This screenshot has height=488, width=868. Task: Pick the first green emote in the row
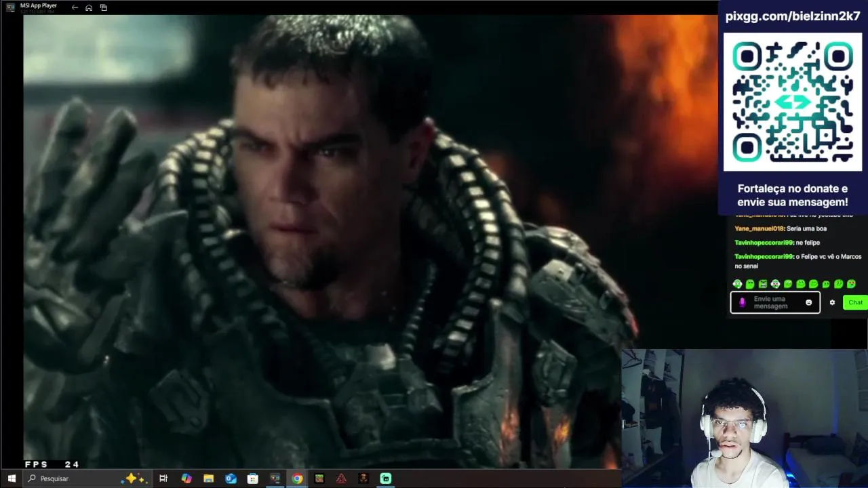pos(737,284)
